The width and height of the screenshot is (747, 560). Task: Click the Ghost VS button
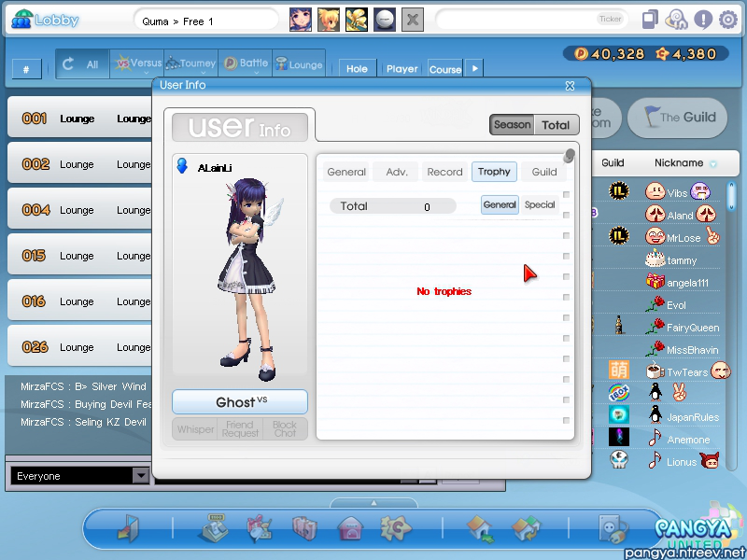click(240, 402)
